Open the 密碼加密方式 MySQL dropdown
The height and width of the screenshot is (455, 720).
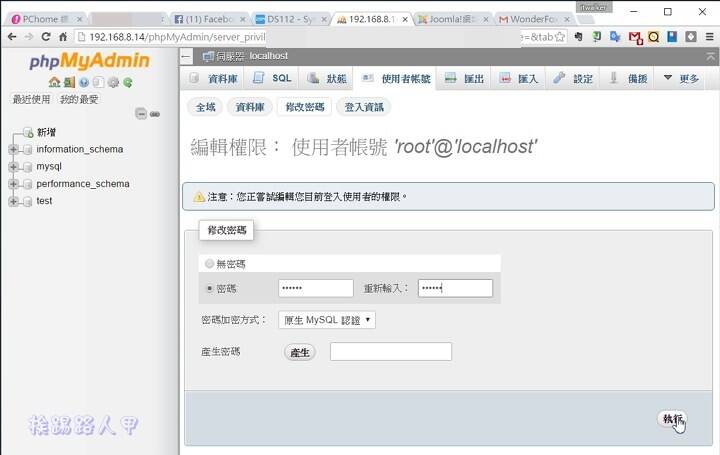click(x=327, y=320)
